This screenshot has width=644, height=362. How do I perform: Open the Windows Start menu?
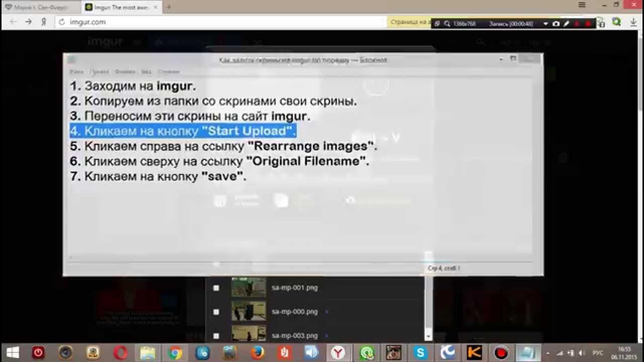(x=13, y=352)
